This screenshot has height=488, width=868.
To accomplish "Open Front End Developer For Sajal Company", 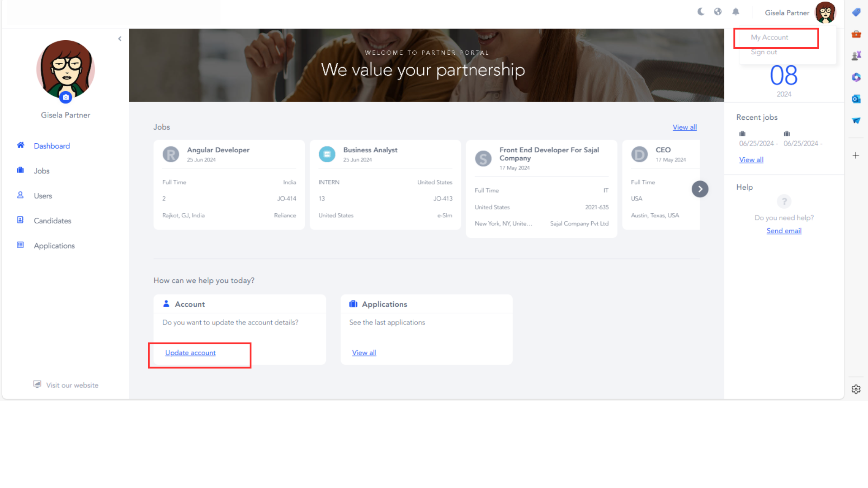I will tap(542, 189).
